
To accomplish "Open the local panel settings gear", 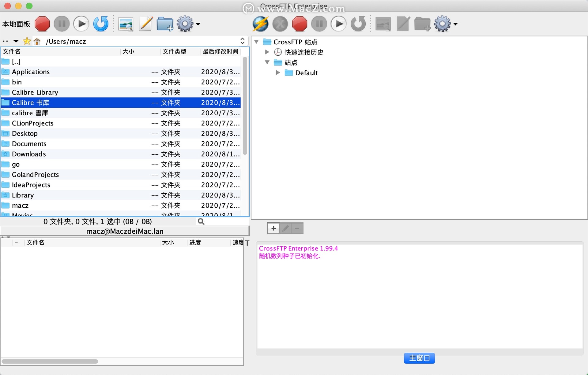I will coord(185,24).
